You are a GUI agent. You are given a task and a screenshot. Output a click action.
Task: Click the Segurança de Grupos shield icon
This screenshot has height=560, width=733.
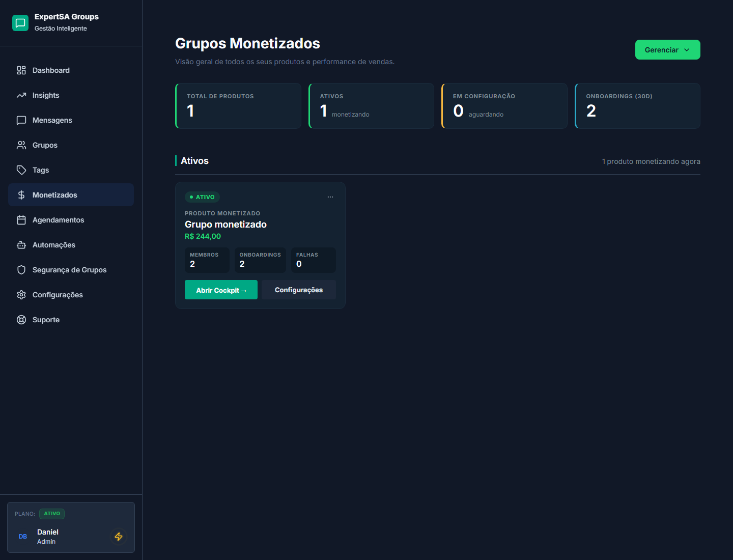pyautogui.click(x=21, y=270)
